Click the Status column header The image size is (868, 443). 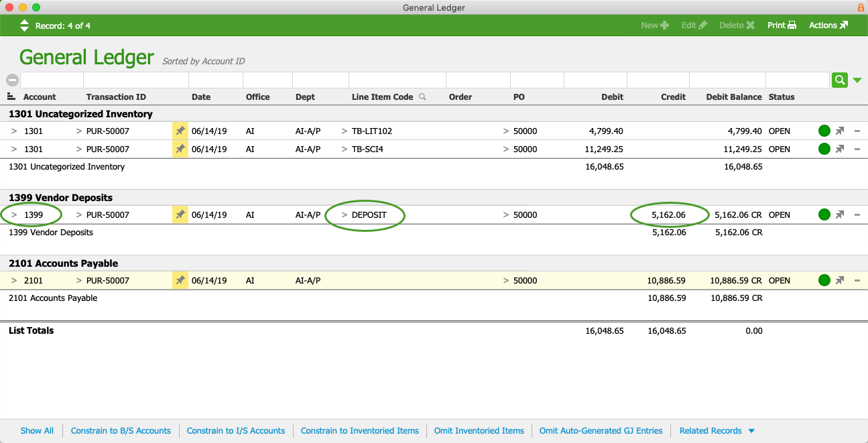[782, 97]
